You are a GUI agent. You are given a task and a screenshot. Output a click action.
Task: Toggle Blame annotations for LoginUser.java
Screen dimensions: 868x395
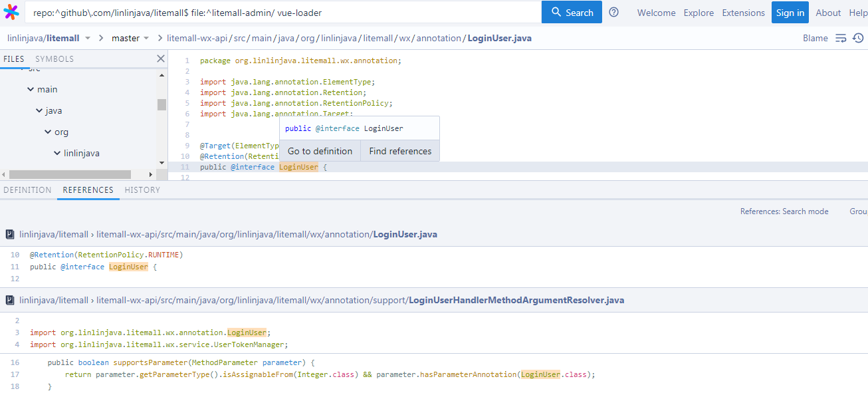click(815, 38)
